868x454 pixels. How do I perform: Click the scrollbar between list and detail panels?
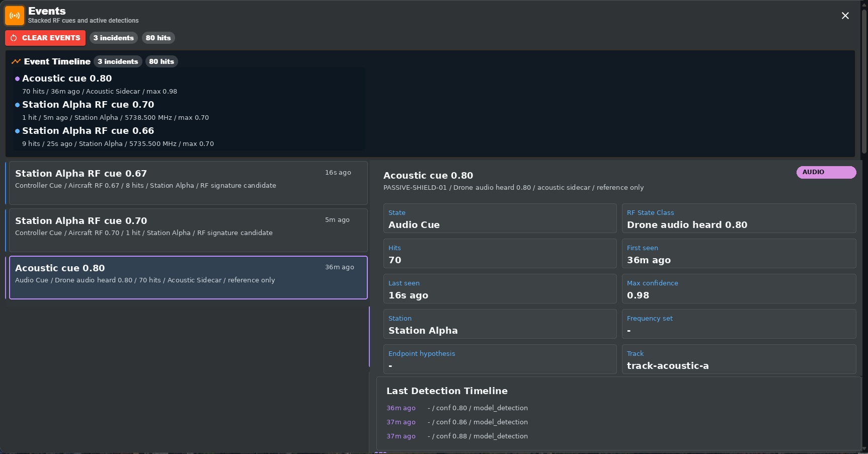pyautogui.click(x=369, y=336)
